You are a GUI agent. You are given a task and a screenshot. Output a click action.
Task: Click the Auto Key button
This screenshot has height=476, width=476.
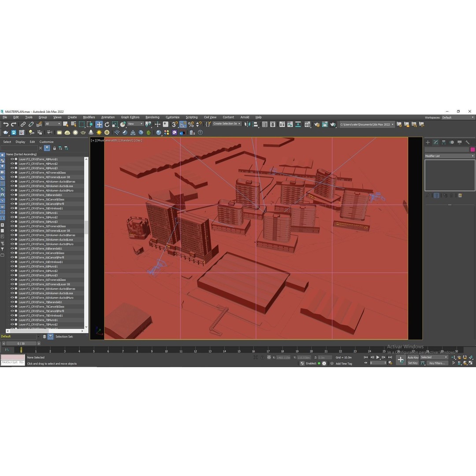pos(413,357)
